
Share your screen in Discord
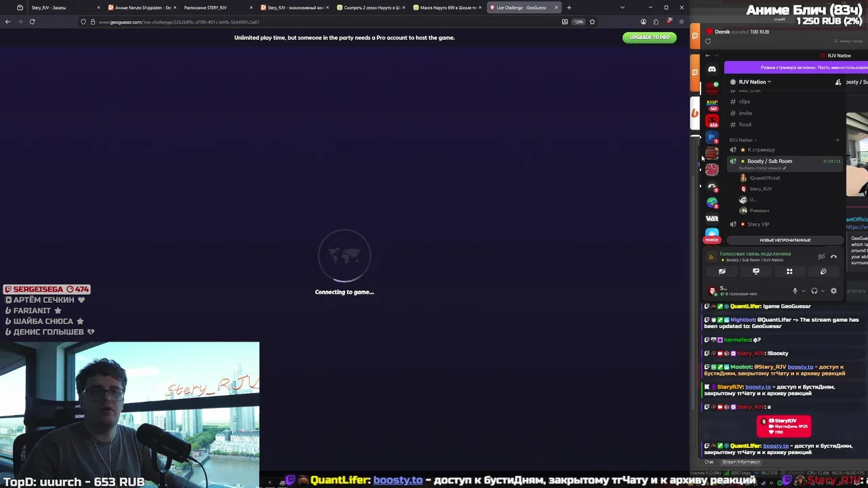756,271
